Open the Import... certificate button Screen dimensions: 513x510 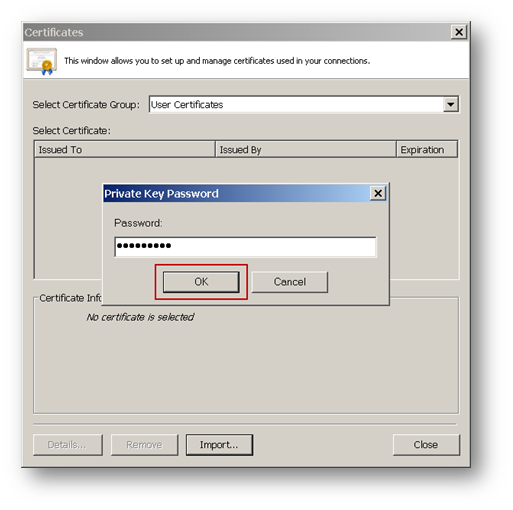click(x=219, y=445)
